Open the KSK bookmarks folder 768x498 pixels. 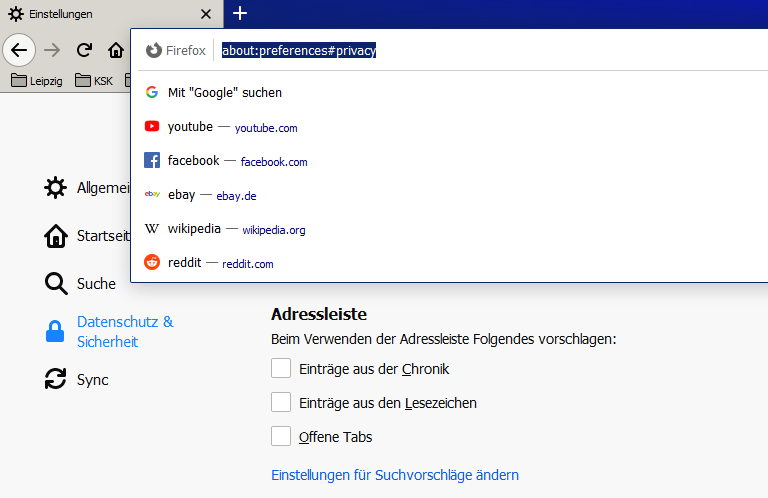pos(94,80)
